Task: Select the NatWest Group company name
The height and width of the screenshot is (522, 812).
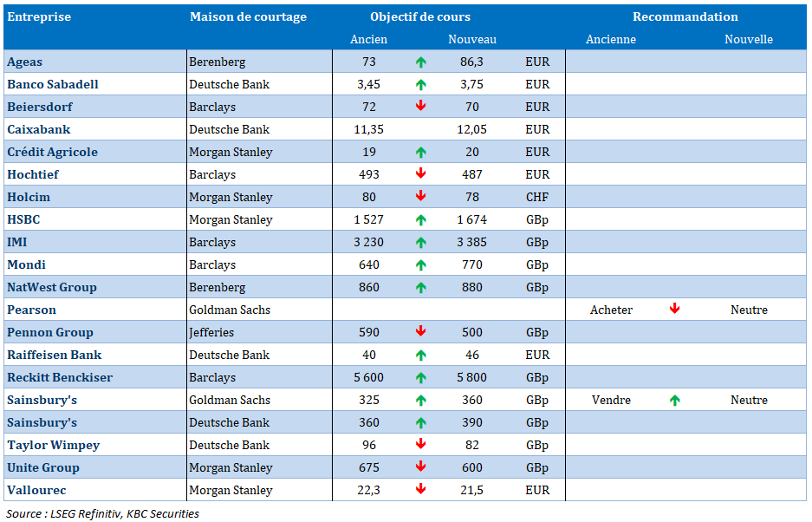Action: pos(52,288)
